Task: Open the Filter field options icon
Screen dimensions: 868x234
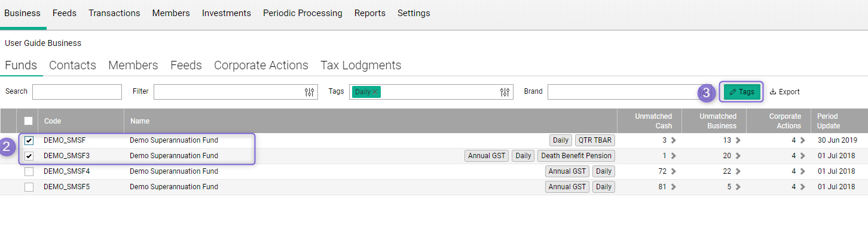Action: [x=309, y=92]
